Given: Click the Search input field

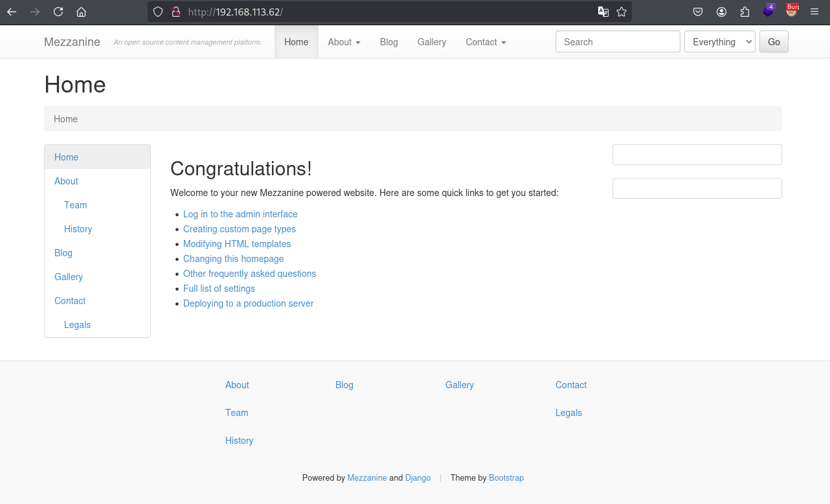Looking at the screenshot, I should point(618,41).
